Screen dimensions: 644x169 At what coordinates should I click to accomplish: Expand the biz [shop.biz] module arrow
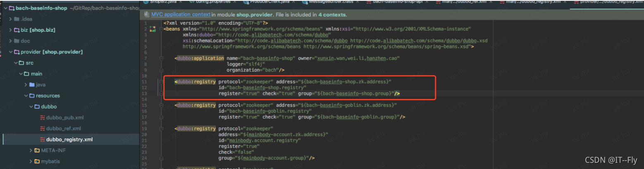pyautogui.click(x=11, y=30)
